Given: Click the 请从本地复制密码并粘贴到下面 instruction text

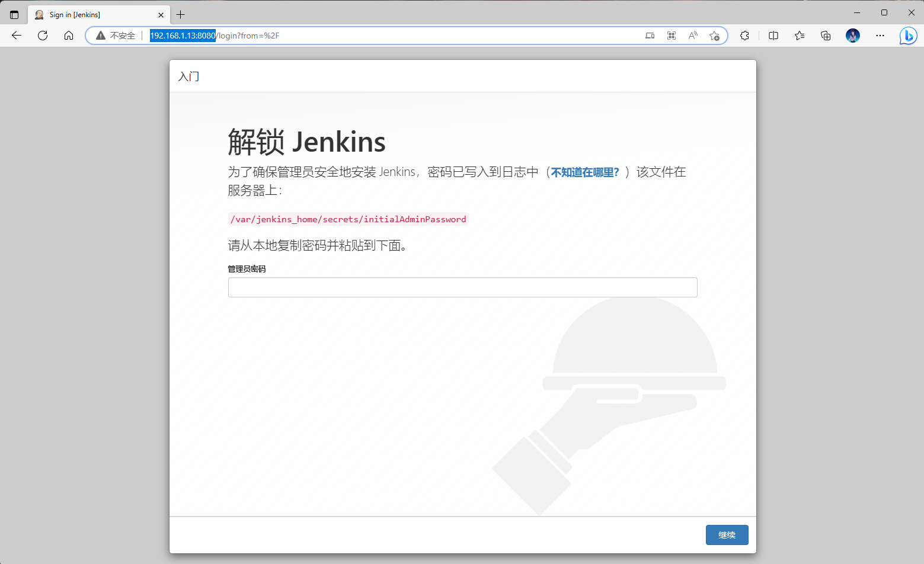Looking at the screenshot, I should click(x=318, y=245).
